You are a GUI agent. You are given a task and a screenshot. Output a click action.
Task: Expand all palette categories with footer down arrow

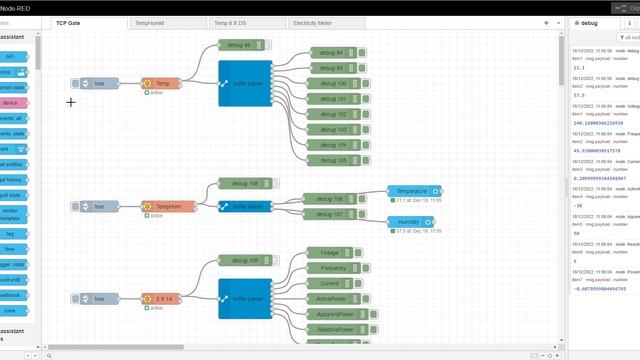[x=35, y=356]
